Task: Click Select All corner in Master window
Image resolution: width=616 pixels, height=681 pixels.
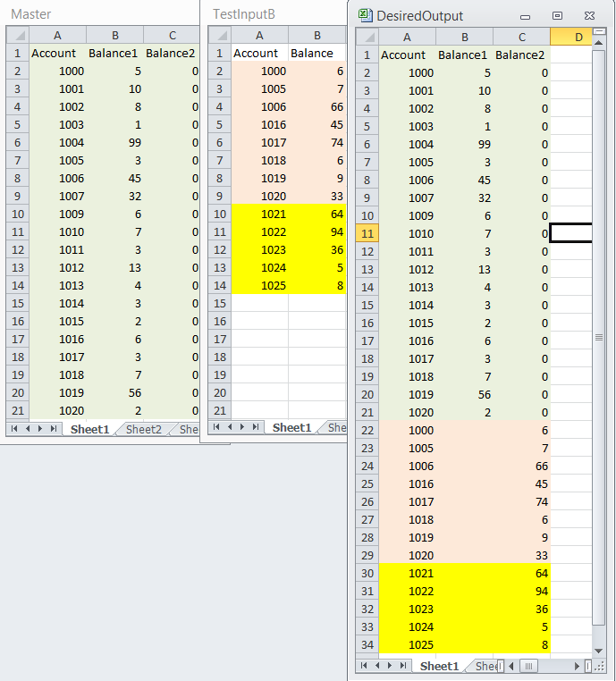Action: (18, 35)
